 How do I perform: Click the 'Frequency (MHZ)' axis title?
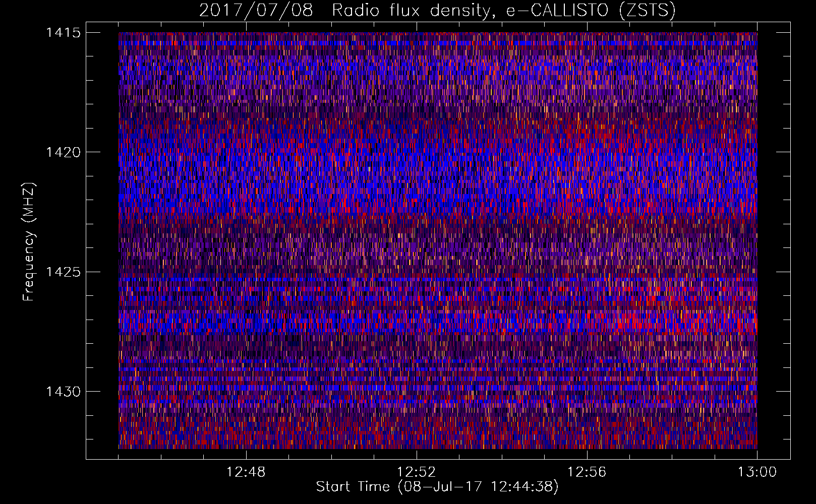click(x=29, y=241)
